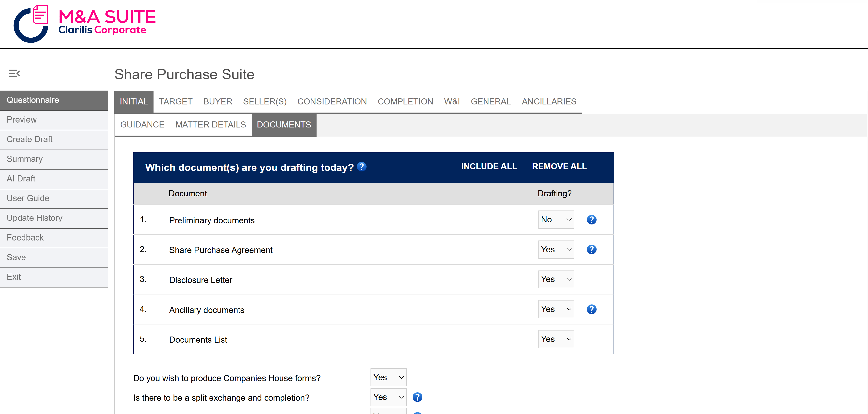Open the ANCILLARIES tab
The width and height of the screenshot is (868, 414).
click(x=549, y=101)
